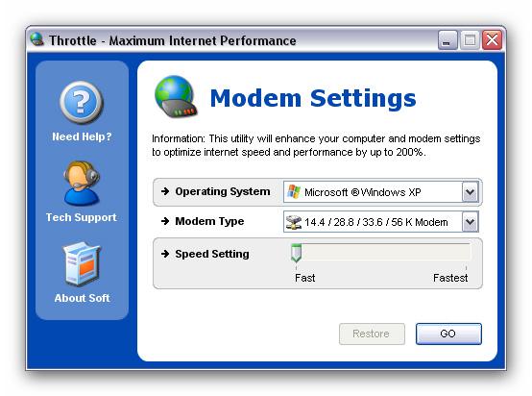Click the Windows flag icon in OS field
The width and height of the screenshot is (532, 396).
click(294, 192)
